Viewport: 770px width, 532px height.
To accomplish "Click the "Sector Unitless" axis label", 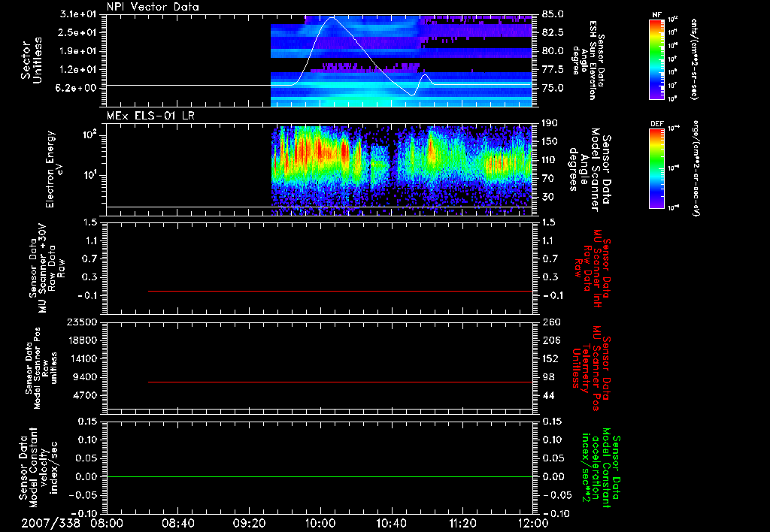I will point(31,60).
